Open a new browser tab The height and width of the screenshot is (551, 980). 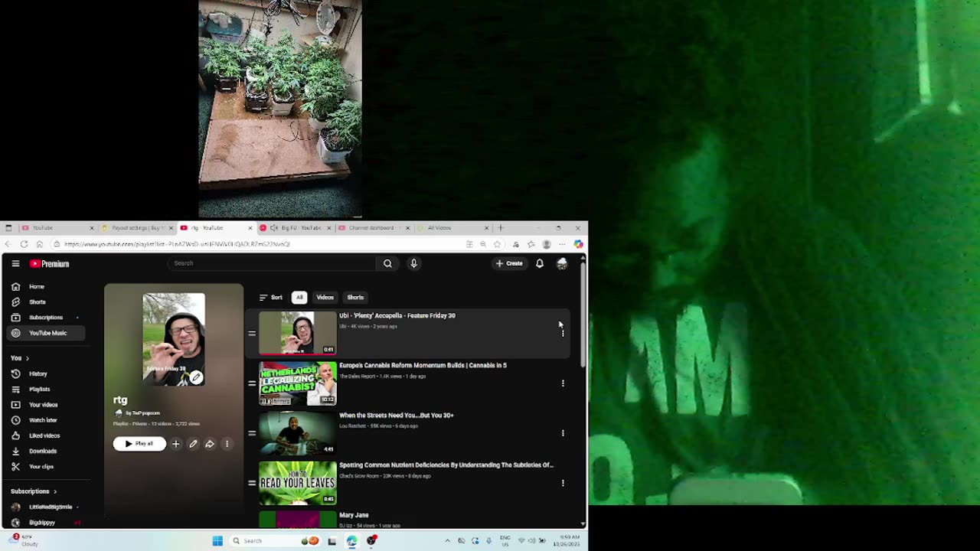(x=501, y=227)
